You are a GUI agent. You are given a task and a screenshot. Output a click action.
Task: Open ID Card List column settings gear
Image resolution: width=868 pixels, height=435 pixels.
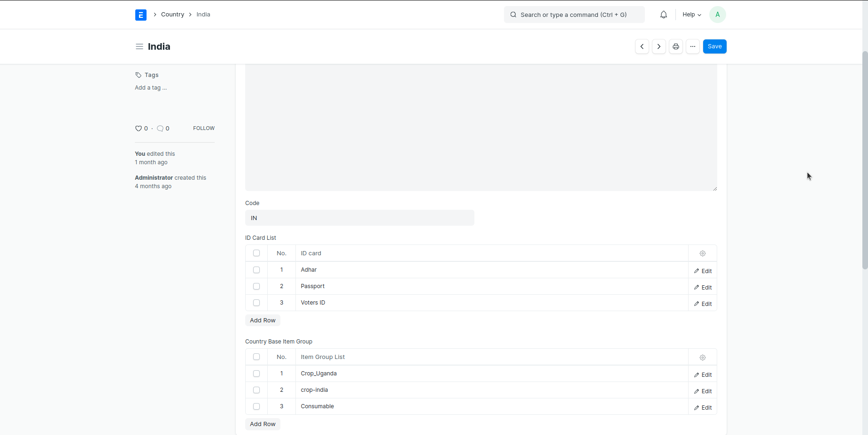(x=702, y=253)
